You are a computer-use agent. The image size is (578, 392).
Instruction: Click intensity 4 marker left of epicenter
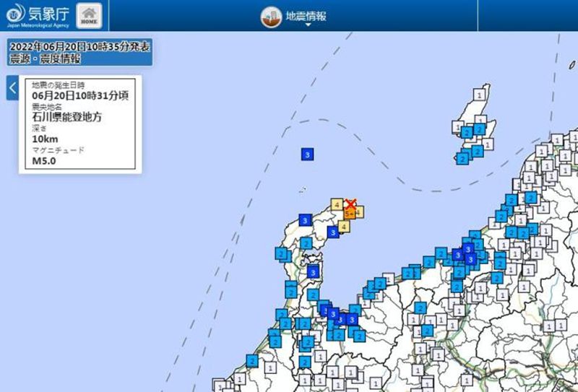click(x=337, y=206)
